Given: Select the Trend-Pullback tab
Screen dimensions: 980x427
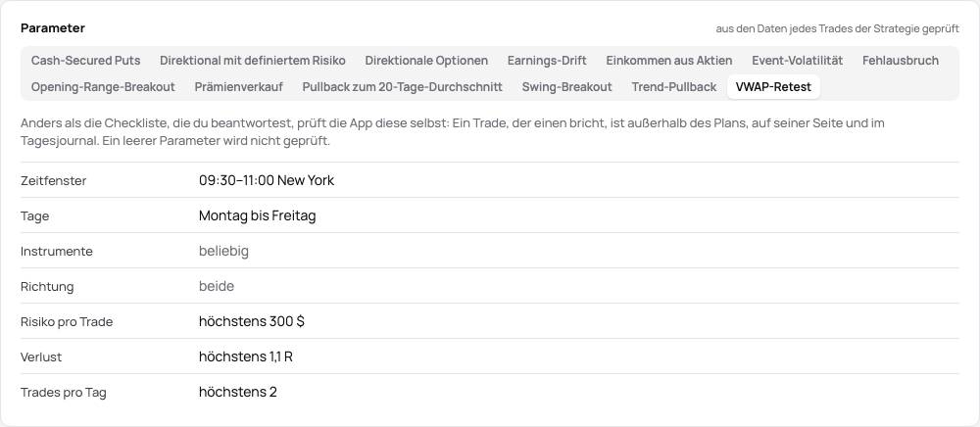Looking at the screenshot, I should coord(674,87).
